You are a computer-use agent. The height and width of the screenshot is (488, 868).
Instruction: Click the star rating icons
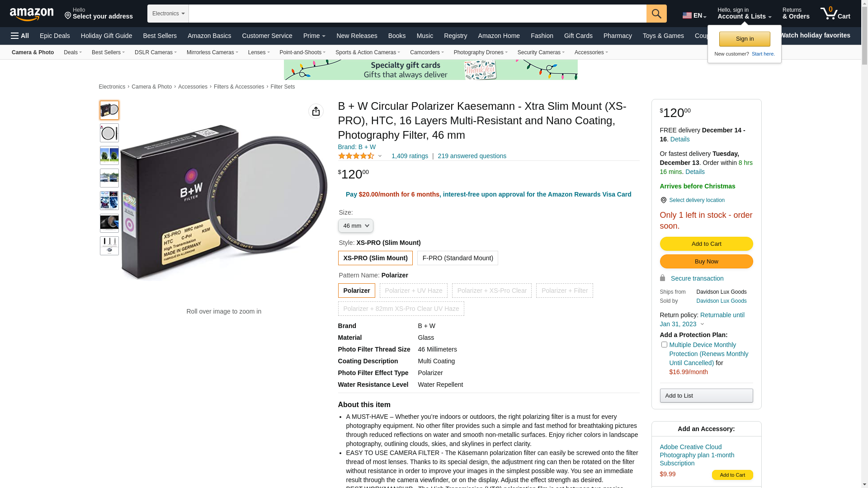(356, 156)
